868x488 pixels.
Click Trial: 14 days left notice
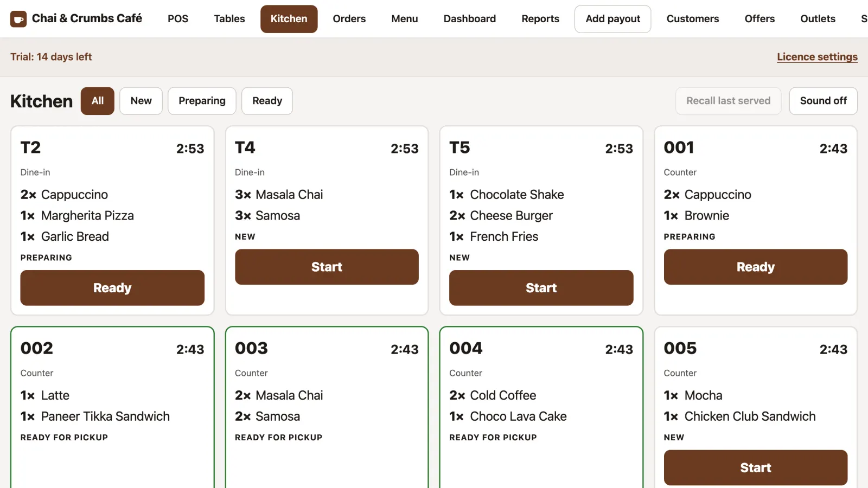coord(51,57)
